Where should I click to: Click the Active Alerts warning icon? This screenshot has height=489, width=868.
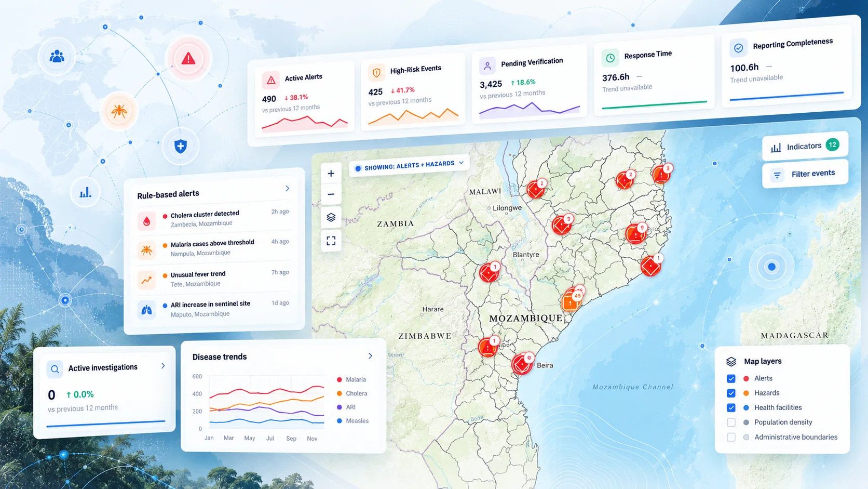point(271,80)
